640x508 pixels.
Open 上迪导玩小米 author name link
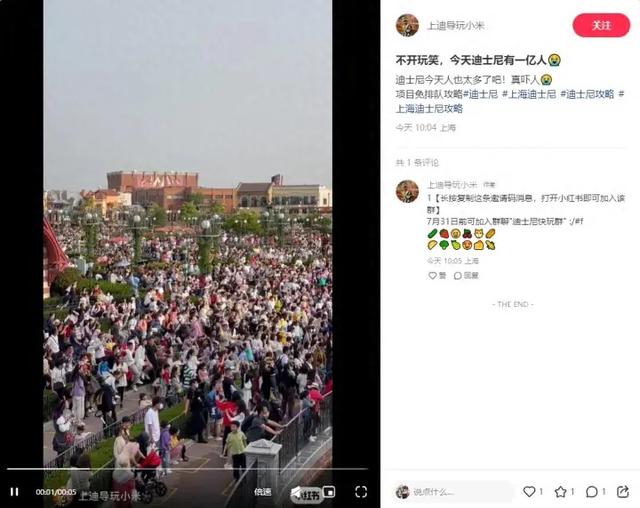(x=456, y=26)
